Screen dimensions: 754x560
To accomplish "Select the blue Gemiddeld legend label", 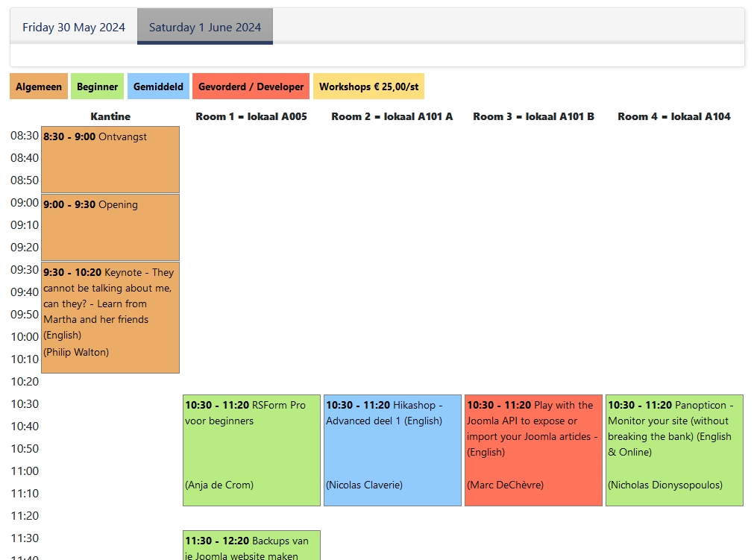I will [x=158, y=86].
